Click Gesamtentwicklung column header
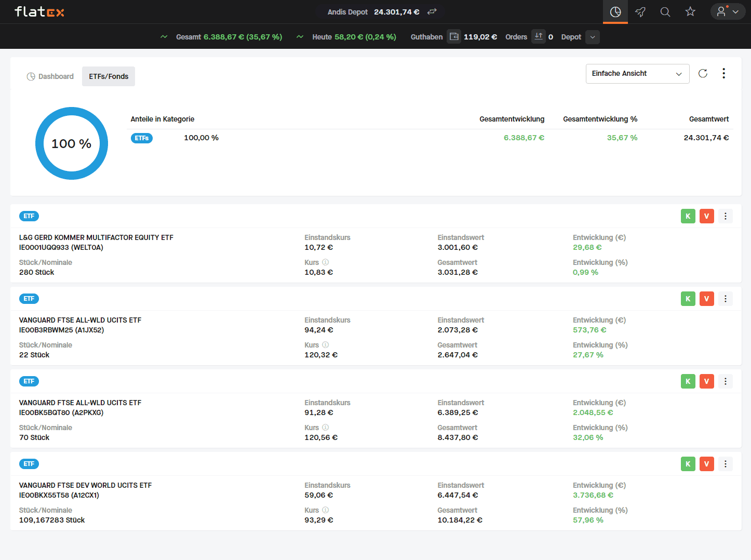 tap(512, 119)
